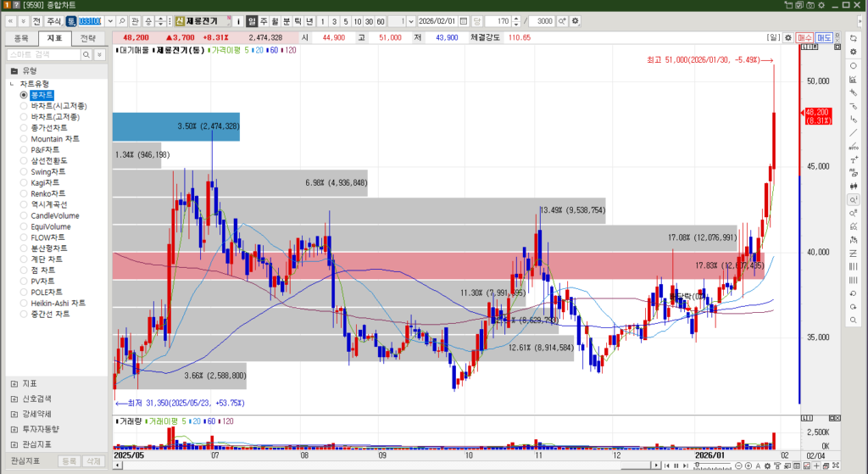Image resolution: width=868 pixels, height=474 pixels.
Task: Select the text annotation tool
Action: (x=853, y=159)
